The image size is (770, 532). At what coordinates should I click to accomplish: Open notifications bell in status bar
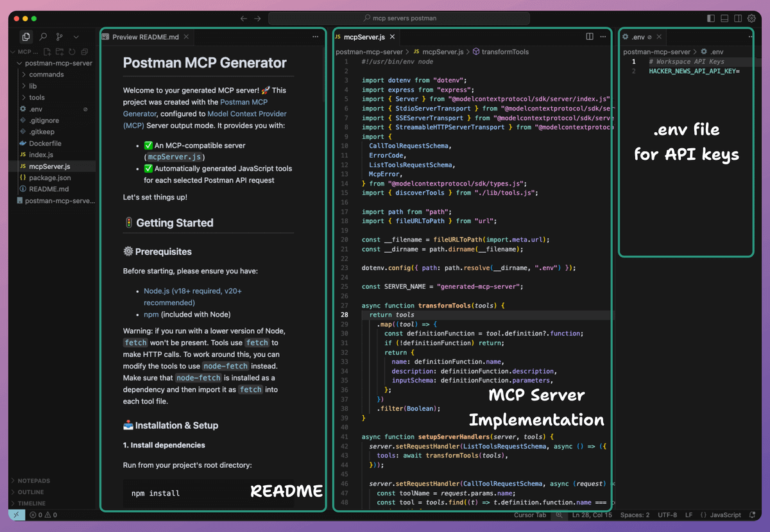(753, 515)
